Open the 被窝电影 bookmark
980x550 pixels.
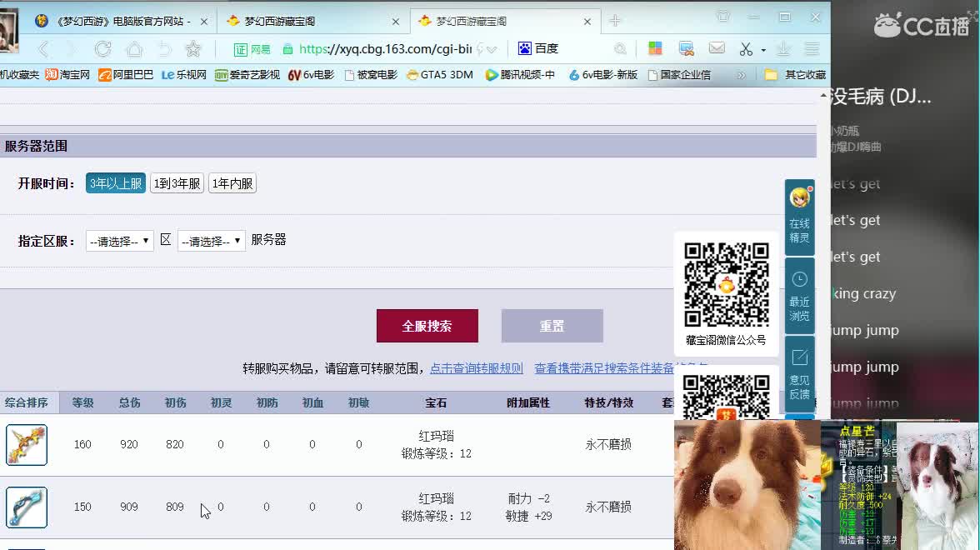pos(371,75)
